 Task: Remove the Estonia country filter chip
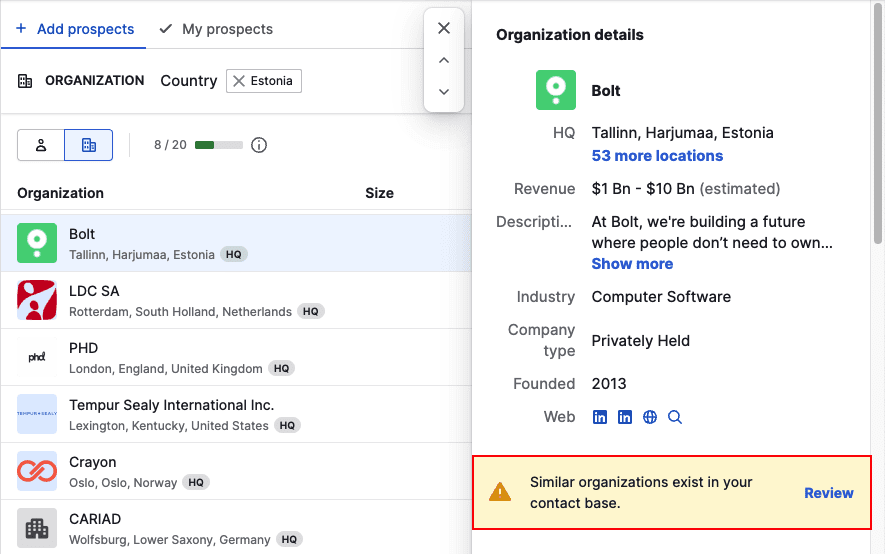pos(239,81)
